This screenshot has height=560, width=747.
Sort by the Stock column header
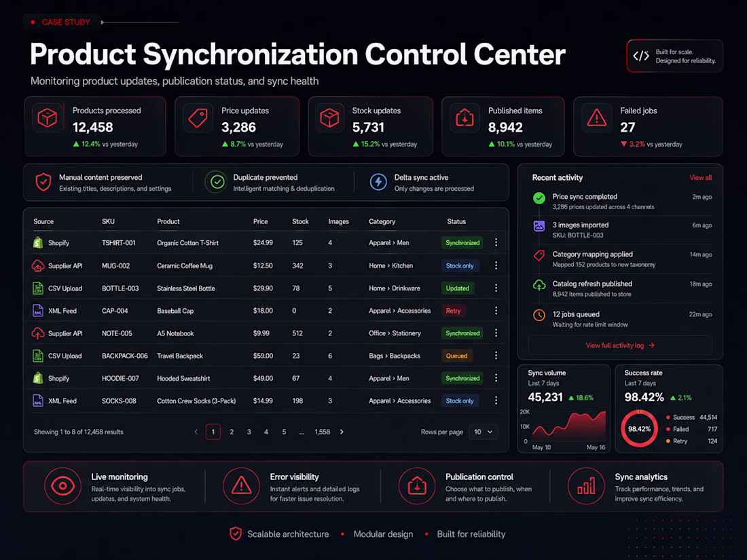pos(300,221)
